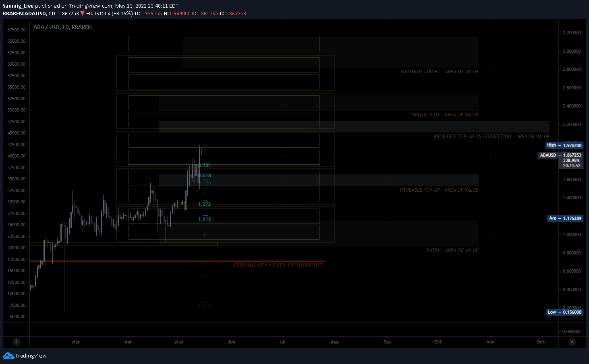Screen dimensions: 589x364
Task: Click the low value L:1.861765
Action: pyautogui.click(x=205, y=13)
